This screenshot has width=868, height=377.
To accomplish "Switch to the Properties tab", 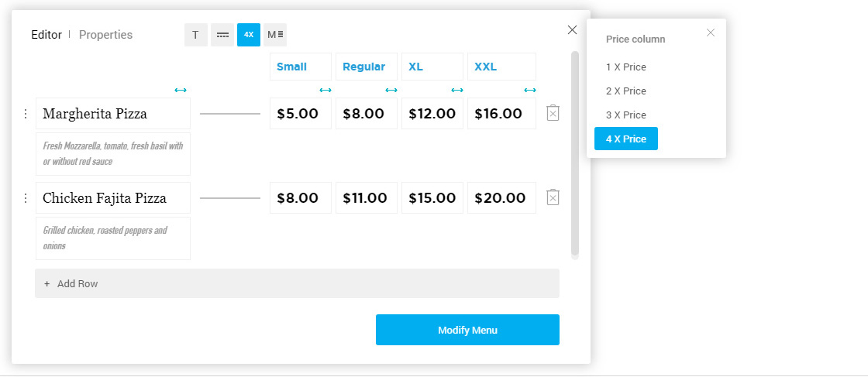I will [x=105, y=35].
